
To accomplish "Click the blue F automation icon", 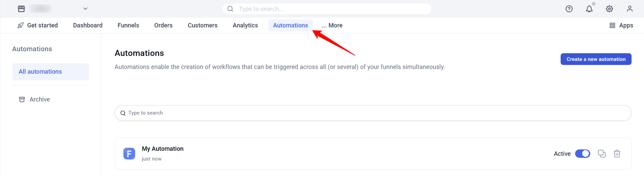I will 129,154.
